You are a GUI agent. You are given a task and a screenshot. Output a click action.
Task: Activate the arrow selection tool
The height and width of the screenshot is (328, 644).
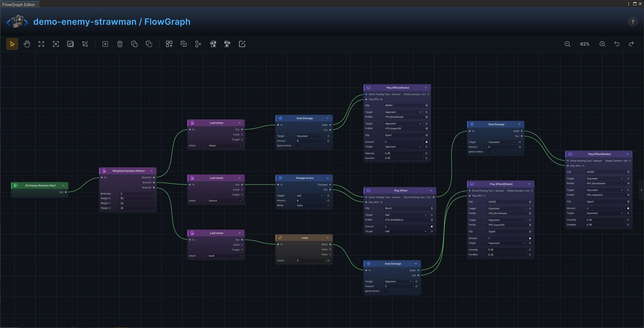(x=12, y=44)
